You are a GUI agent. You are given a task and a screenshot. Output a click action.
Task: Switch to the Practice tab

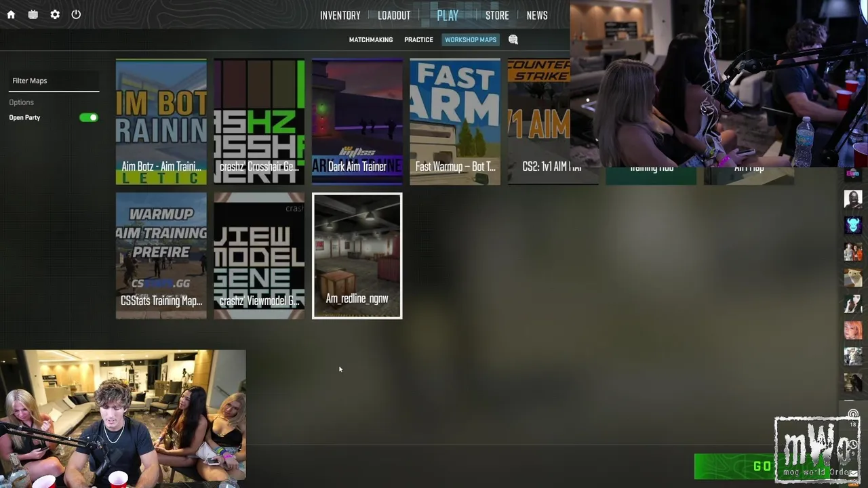(x=418, y=39)
